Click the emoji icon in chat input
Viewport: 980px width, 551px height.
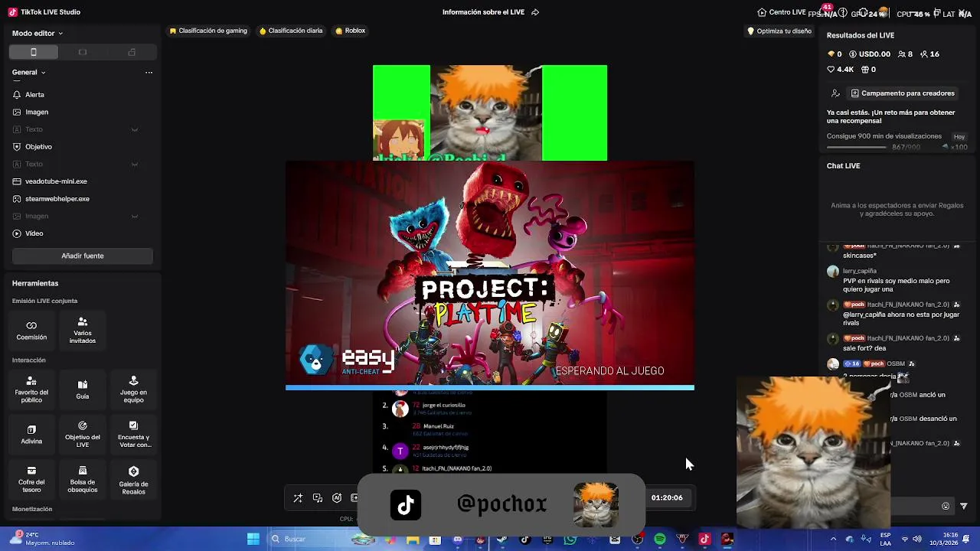pos(946,506)
